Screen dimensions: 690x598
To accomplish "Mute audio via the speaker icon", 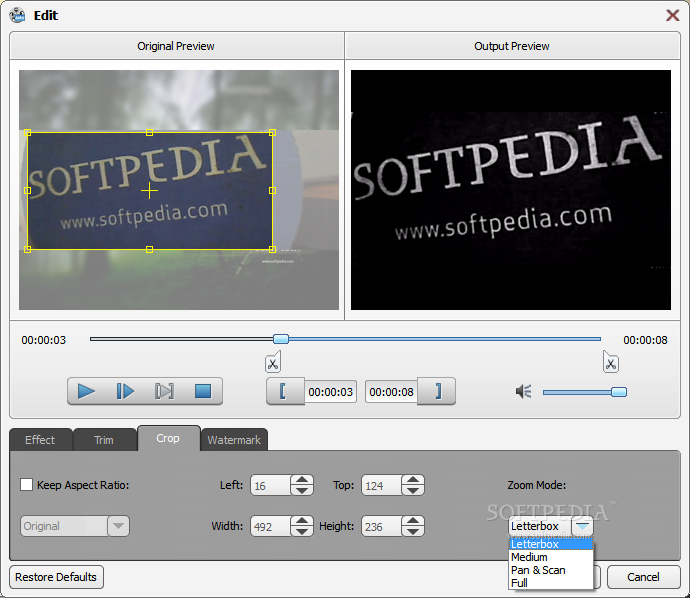I will pos(524,391).
